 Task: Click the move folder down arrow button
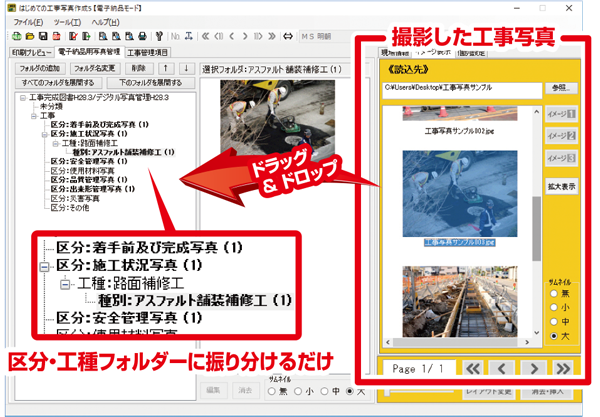(x=185, y=66)
